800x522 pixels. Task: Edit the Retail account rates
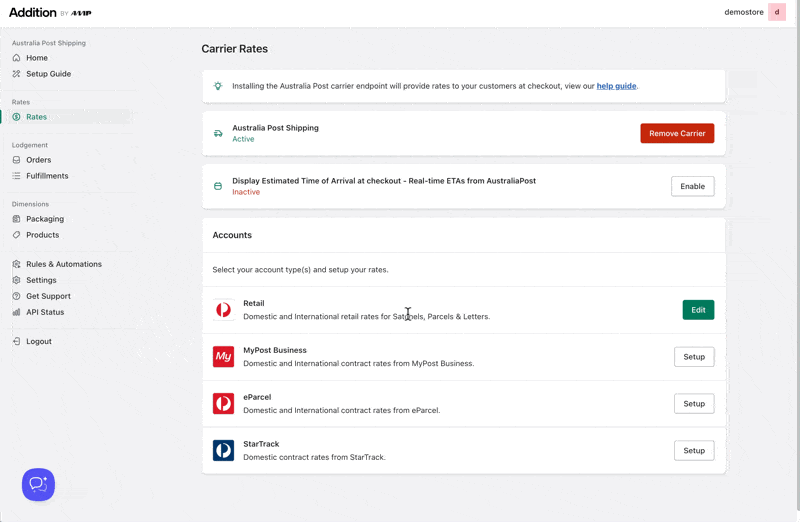coord(698,310)
